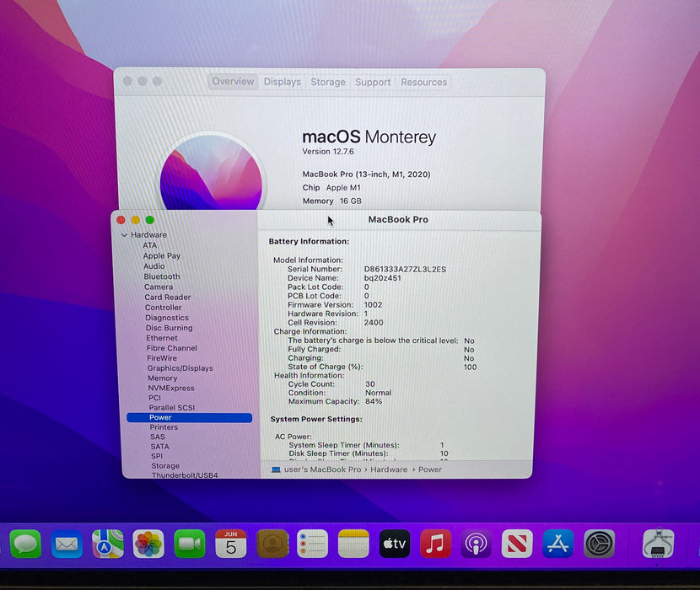This screenshot has height=590, width=700.
Task: Open Calendar showing JUN 5
Action: click(231, 544)
